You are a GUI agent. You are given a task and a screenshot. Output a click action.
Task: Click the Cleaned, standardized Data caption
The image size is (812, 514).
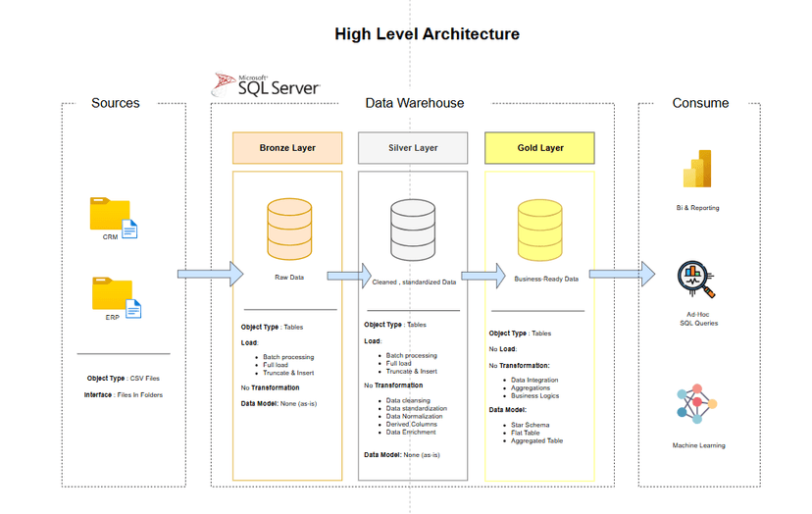click(414, 283)
